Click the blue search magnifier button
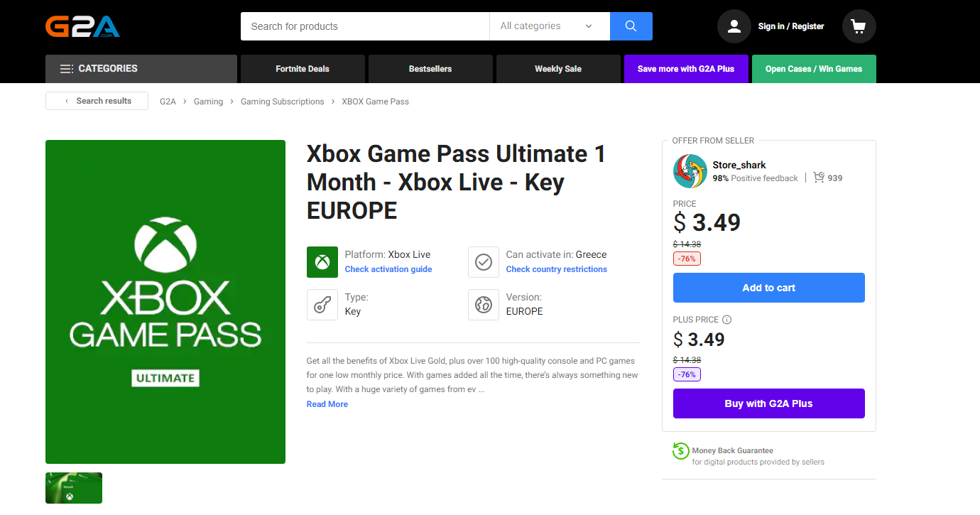Viewport: 980px width, 515px height. point(631,26)
